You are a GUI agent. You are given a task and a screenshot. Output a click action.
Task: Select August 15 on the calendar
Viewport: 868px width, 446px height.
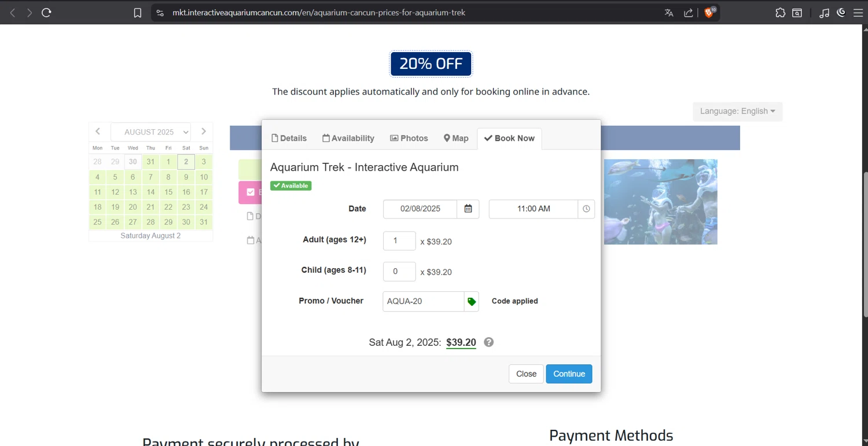(x=168, y=192)
